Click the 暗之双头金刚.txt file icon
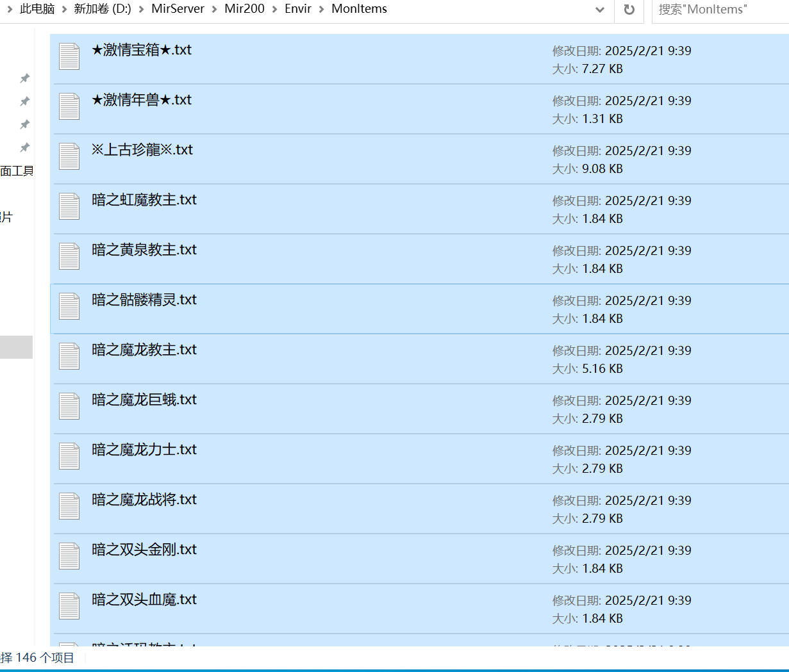The image size is (789, 672). coord(69,556)
